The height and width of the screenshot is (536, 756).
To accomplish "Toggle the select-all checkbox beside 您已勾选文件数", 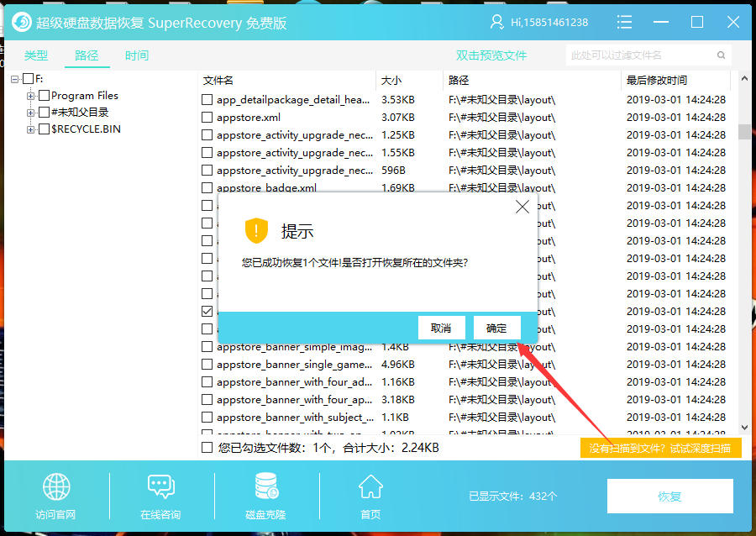I will [x=207, y=448].
